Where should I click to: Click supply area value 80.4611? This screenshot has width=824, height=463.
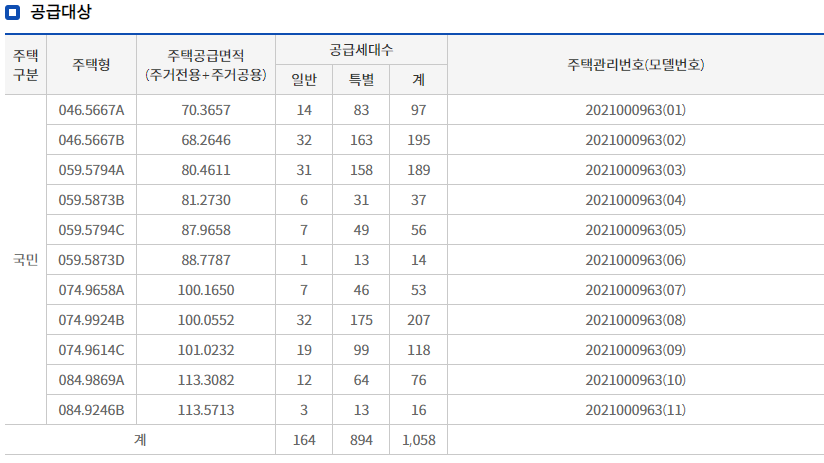click(x=206, y=170)
